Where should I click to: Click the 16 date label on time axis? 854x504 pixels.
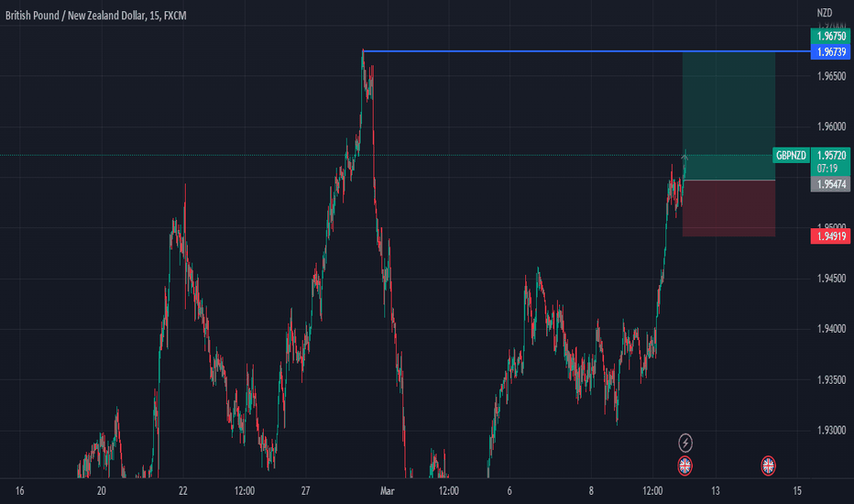click(19, 491)
